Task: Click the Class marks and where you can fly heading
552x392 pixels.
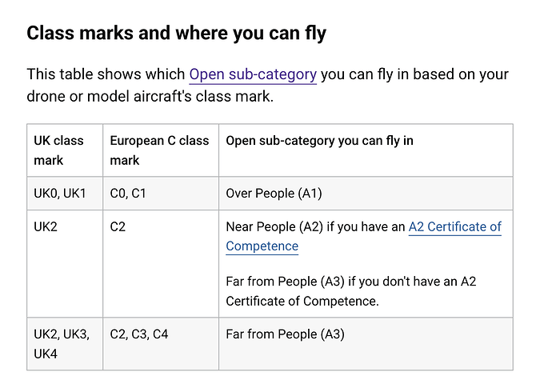Action: [x=176, y=33]
